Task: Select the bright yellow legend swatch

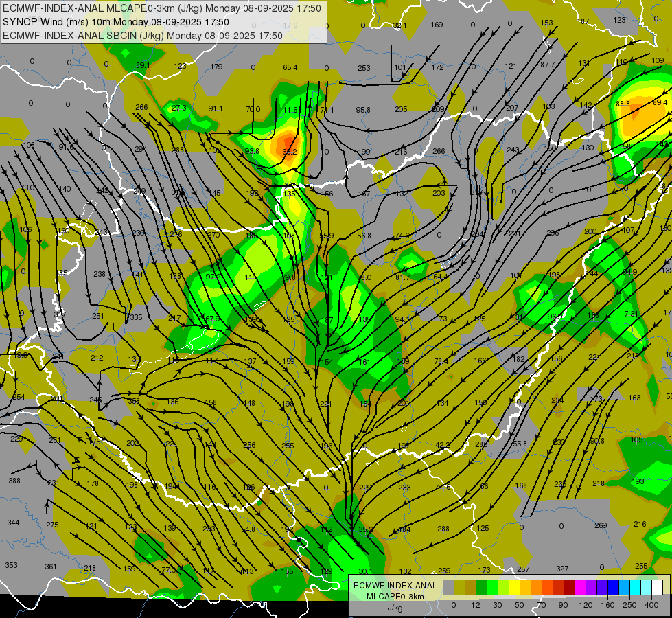Action: click(515, 587)
